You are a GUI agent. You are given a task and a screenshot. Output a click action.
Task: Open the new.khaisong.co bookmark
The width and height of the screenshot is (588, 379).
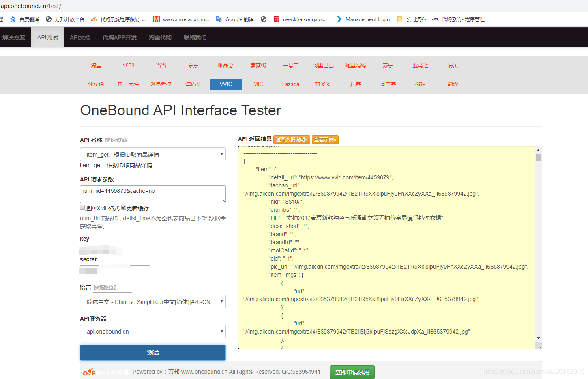300,19
